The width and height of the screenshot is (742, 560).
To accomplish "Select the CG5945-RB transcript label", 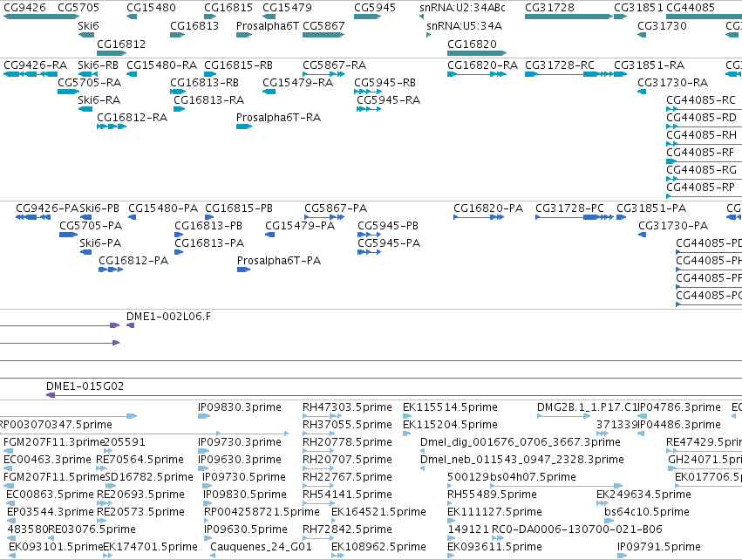I will click(385, 83).
